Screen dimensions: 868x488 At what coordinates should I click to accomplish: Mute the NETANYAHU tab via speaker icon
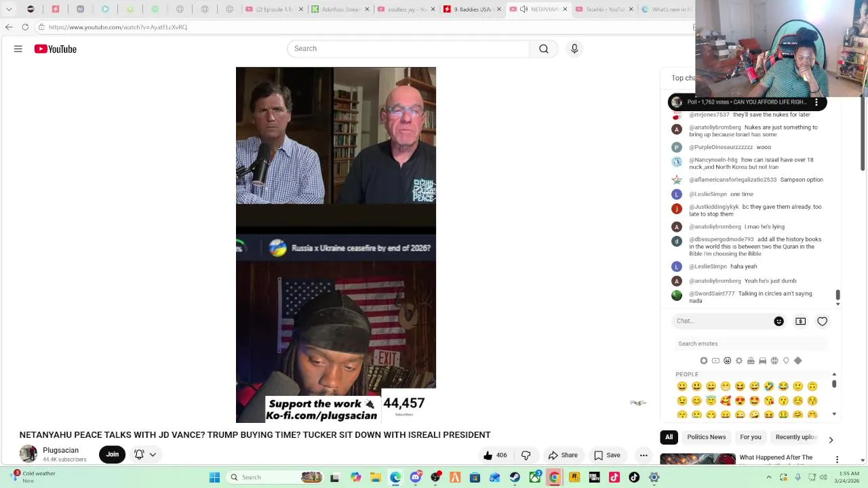click(524, 9)
